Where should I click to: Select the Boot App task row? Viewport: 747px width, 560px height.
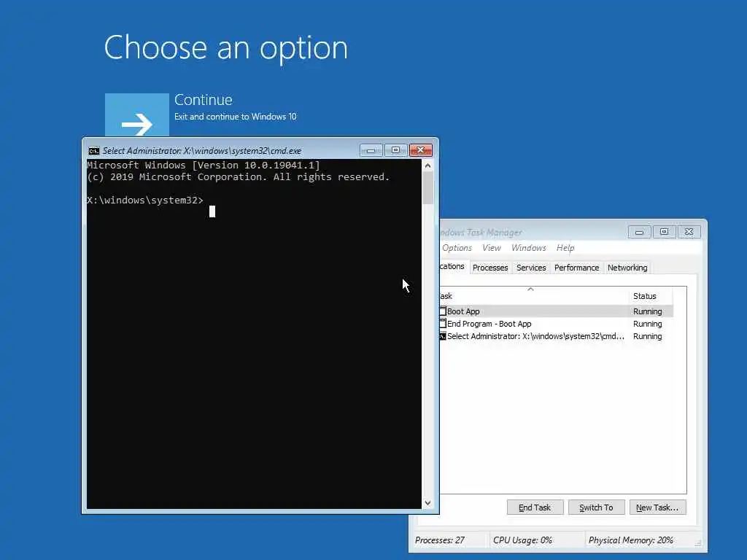[556, 311]
